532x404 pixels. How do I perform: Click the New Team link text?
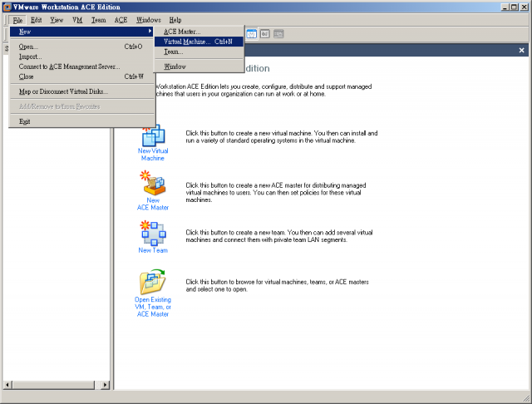153,250
